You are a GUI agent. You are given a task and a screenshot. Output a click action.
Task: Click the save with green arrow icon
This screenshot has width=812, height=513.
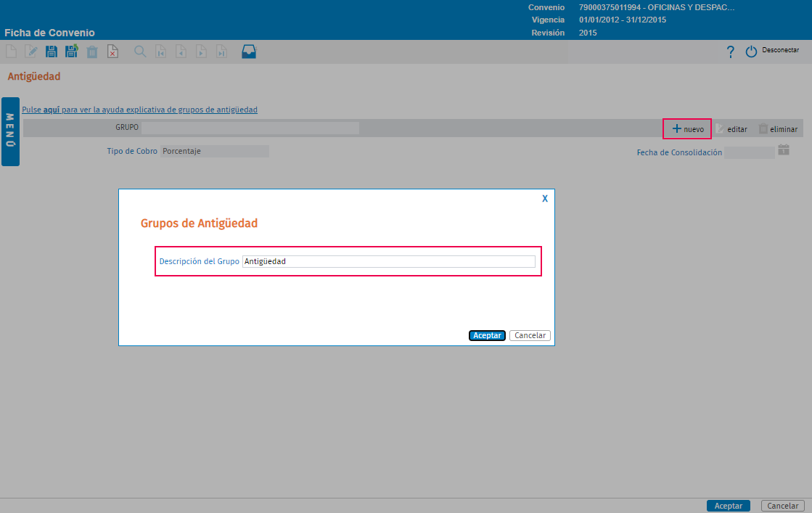point(71,52)
